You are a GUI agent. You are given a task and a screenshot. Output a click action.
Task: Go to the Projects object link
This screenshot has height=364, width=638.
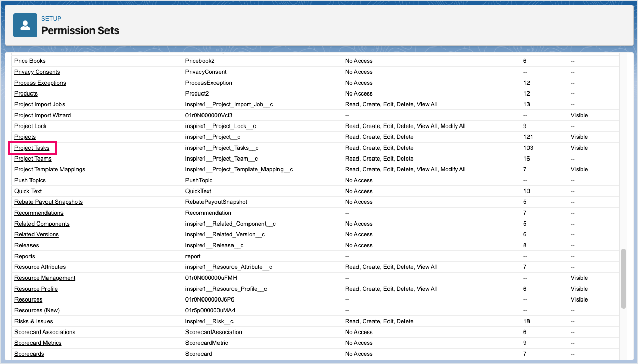pos(25,137)
